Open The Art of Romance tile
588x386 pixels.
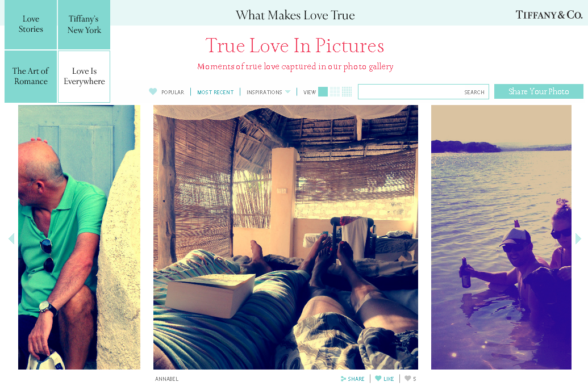pyautogui.click(x=31, y=77)
